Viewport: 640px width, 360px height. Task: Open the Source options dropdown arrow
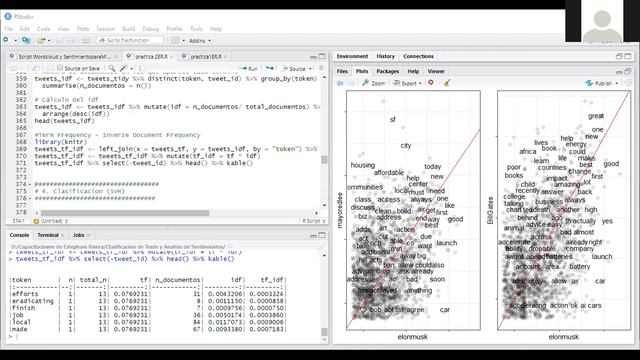point(310,69)
